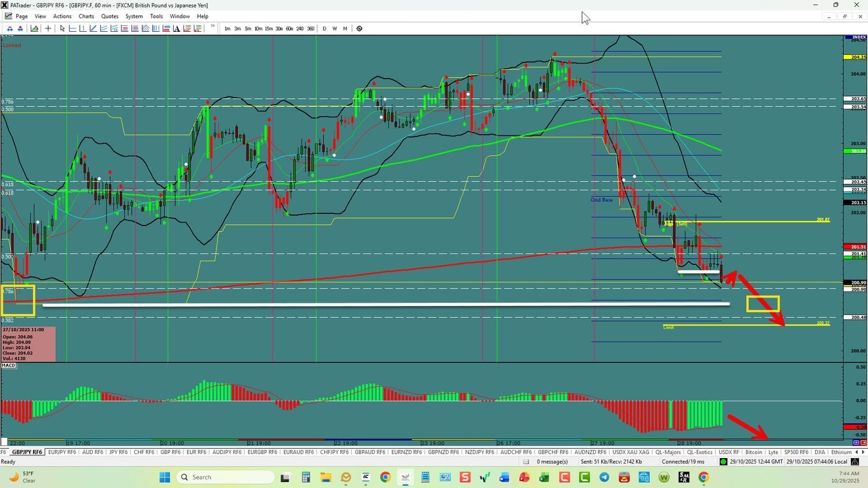Click the yellow 'Limit' order label
This screenshot has height=488, width=868.
tap(668, 327)
